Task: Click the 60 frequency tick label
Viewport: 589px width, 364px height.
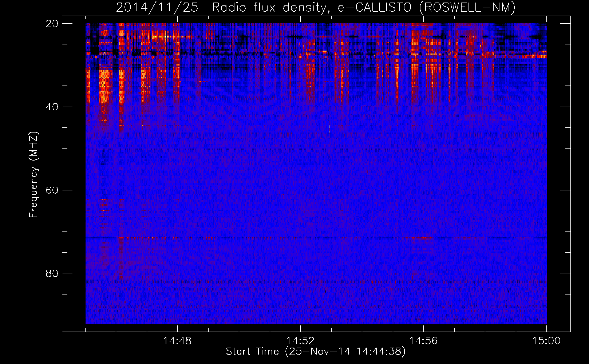Action: click(52, 190)
